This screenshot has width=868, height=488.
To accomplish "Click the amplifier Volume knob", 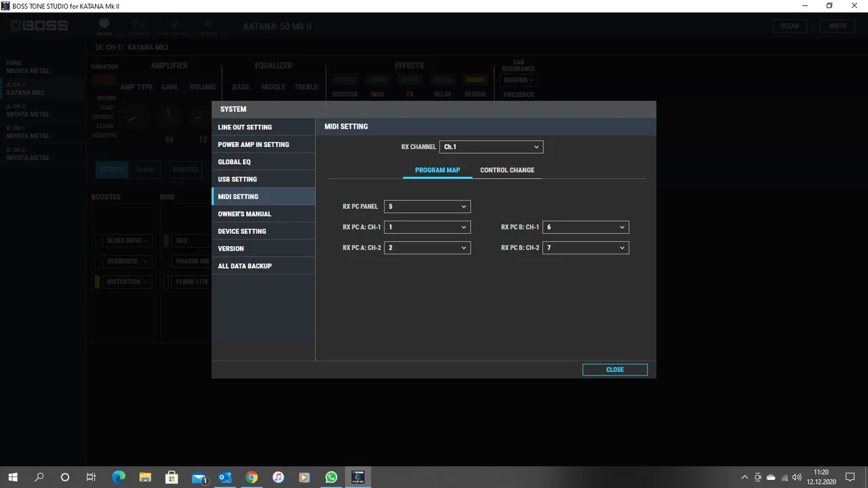I will tap(202, 117).
